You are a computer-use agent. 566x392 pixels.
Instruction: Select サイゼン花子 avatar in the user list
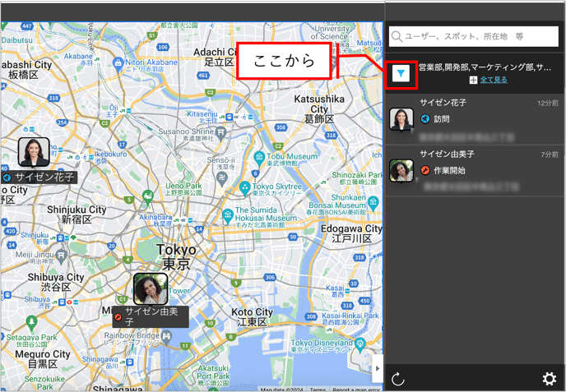click(x=401, y=119)
